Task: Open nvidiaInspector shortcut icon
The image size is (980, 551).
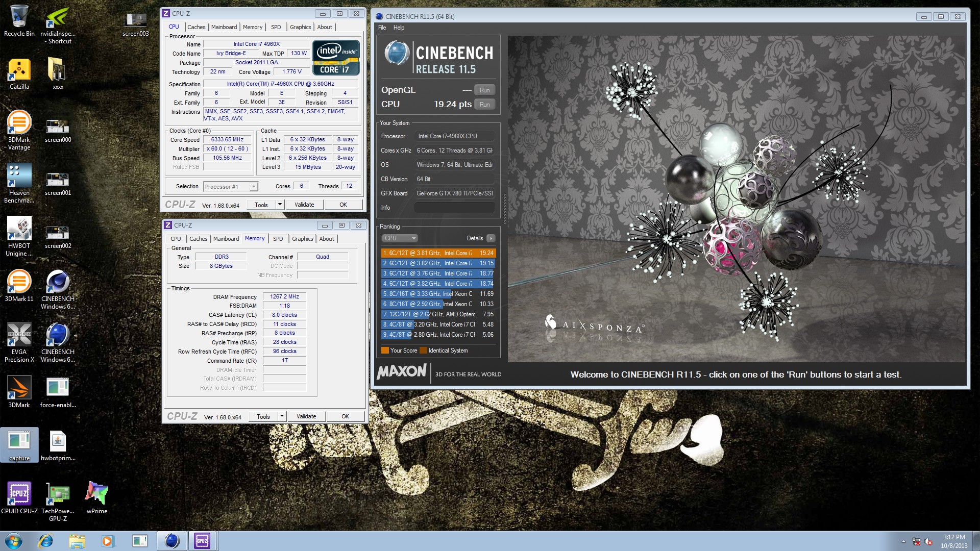Action: (x=58, y=24)
